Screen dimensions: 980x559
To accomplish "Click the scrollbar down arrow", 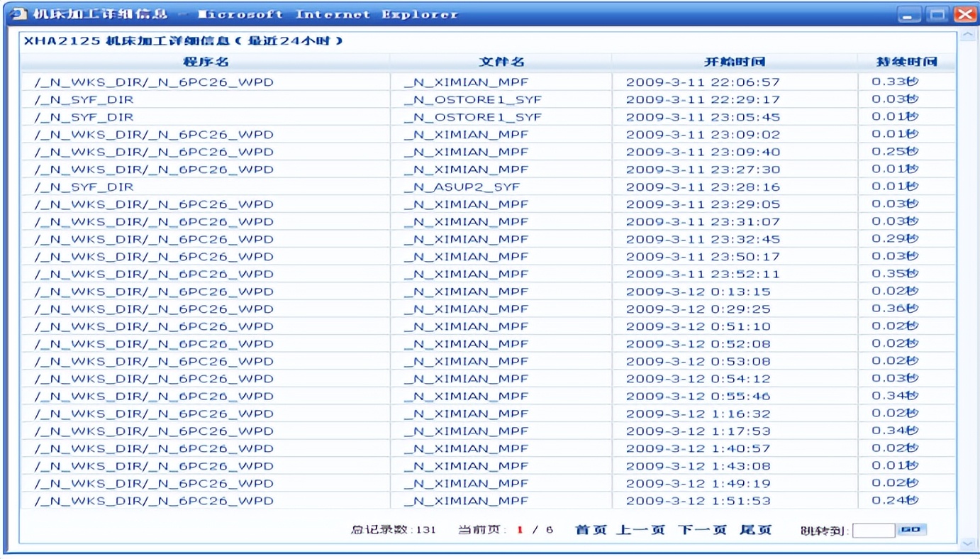I will 968,543.
